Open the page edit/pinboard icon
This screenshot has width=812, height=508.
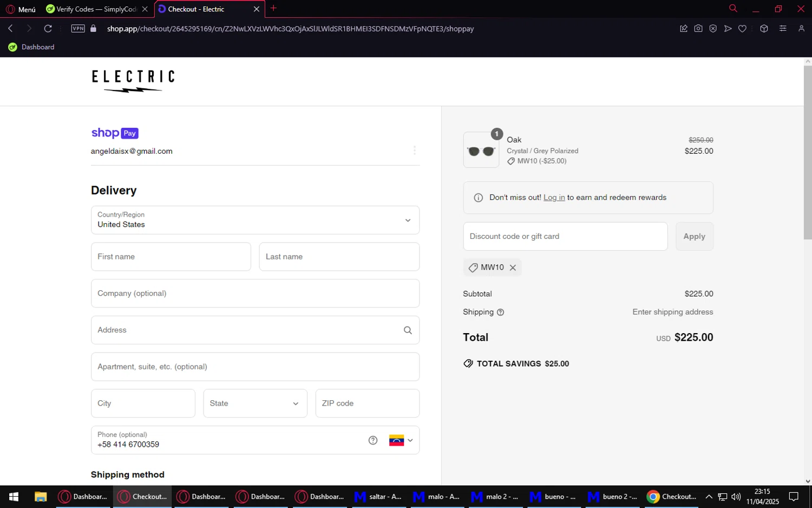pyautogui.click(x=684, y=29)
